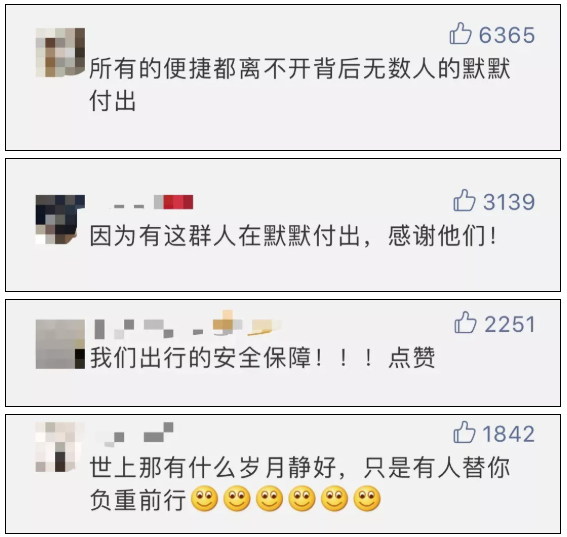Click username with red badge in second comment

coord(152,202)
